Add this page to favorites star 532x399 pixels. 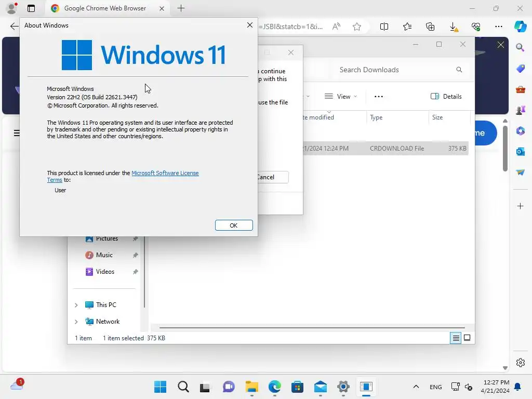(x=356, y=26)
